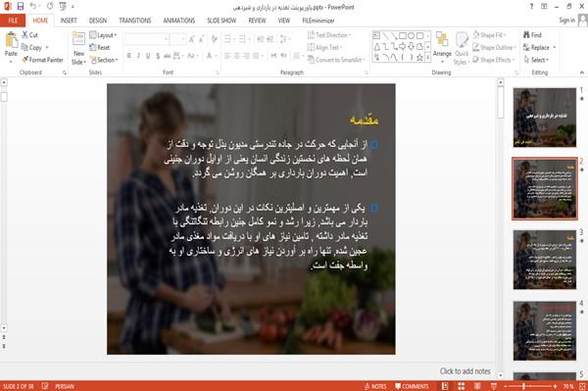
Task: Expand the Select dropdown in Editing
Action: coord(536,60)
